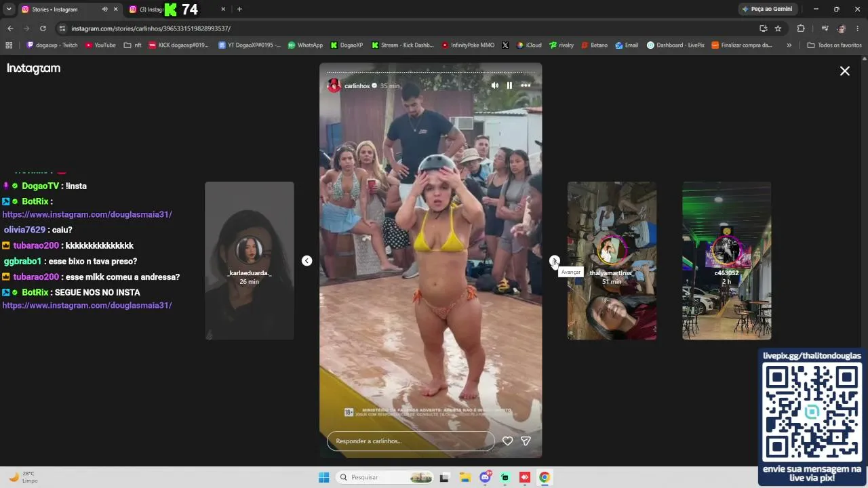The image size is (868, 488).
Task: Open the story more options menu
Action: pos(526,85)
